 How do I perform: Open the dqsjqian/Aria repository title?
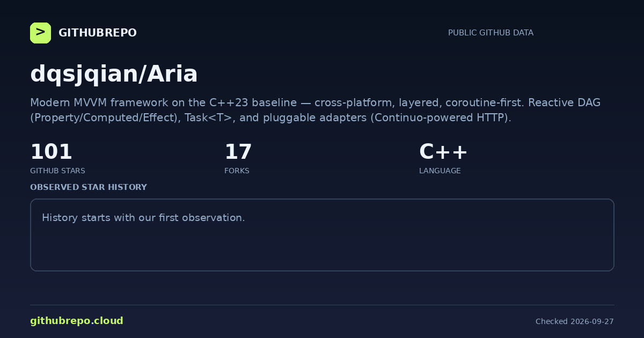[114, 74]
